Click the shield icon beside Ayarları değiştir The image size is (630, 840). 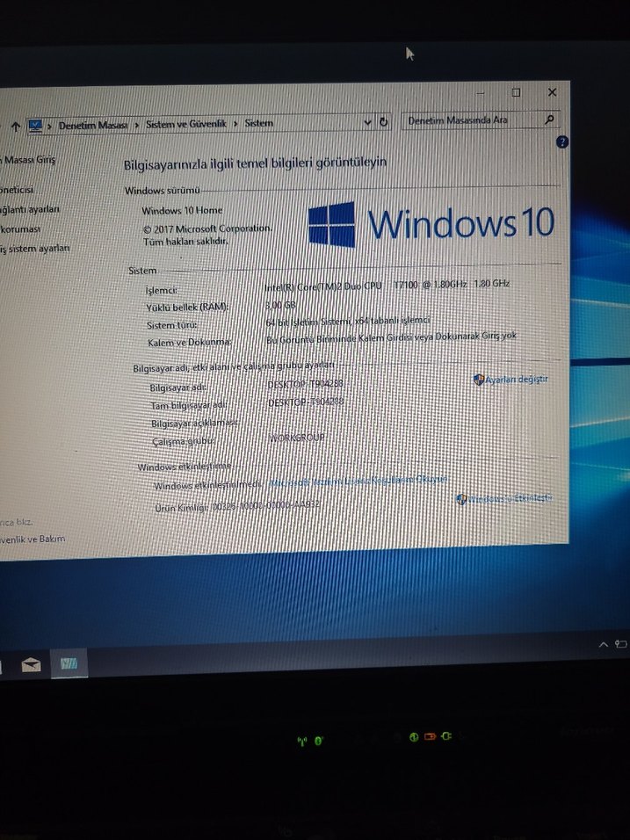coord(479,380)
